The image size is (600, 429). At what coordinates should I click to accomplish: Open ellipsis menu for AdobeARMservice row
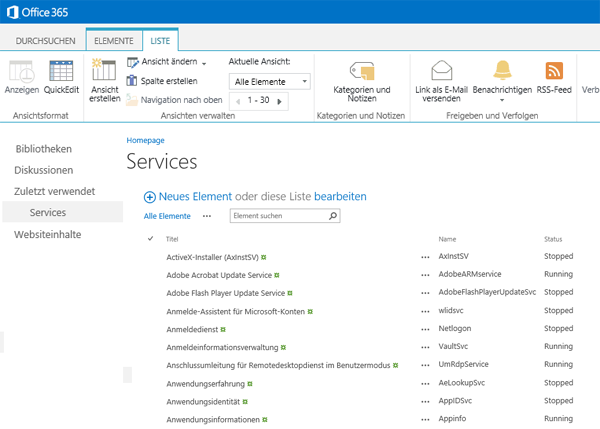425,275
